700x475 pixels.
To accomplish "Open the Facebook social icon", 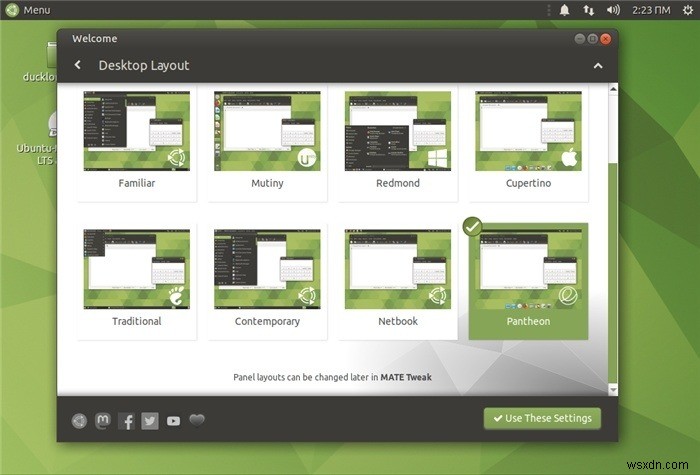I will pos(126,421).
